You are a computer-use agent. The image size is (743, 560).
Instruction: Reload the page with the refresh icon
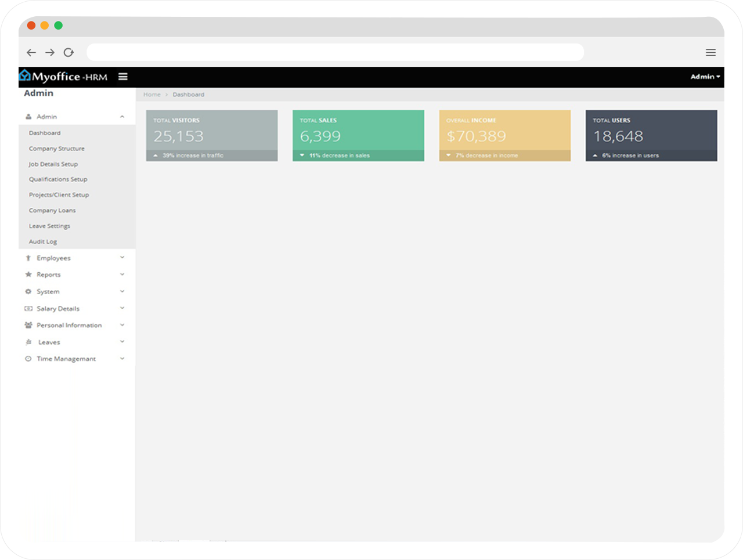pos(68,53)
